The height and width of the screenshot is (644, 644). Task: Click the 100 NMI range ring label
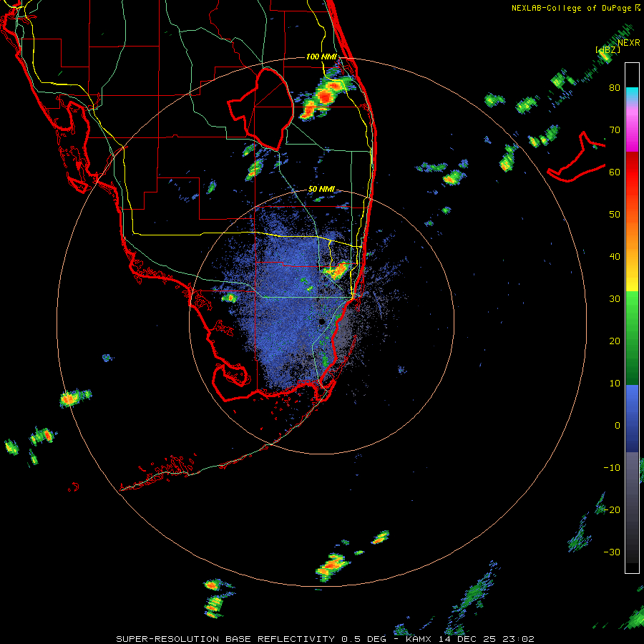click(321, 57)
